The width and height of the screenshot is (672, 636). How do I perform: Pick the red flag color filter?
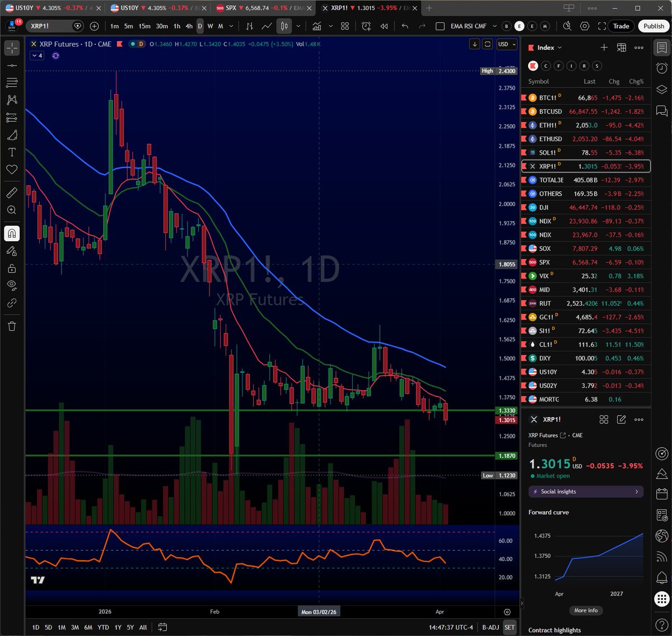point(533,66)
